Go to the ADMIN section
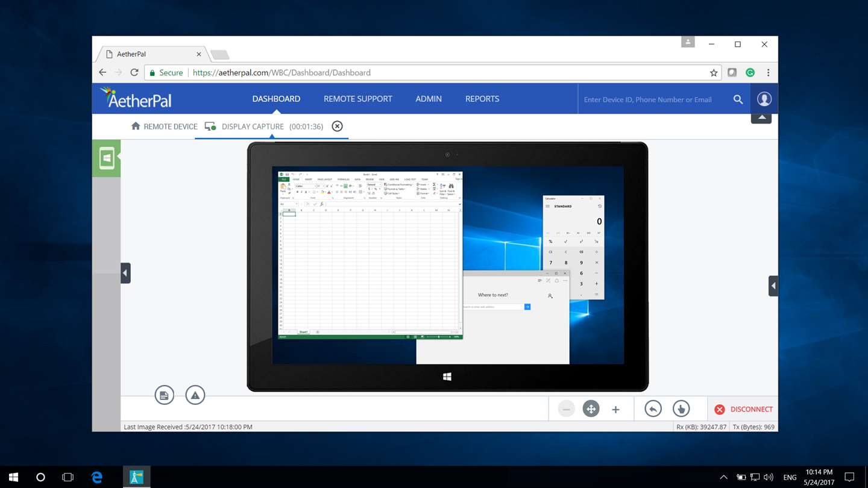Viewport: 868px width, 488px height. tap(429, 99)
